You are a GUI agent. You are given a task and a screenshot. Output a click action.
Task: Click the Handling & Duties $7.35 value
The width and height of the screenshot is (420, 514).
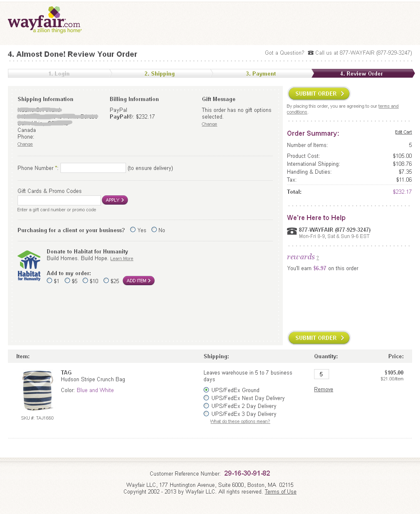pos(405,172)
